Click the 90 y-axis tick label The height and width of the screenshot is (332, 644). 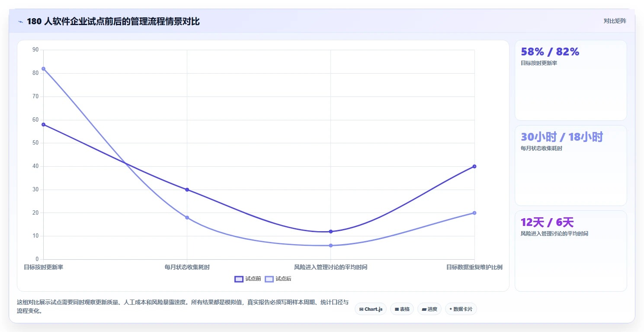(x=35, y=50)
